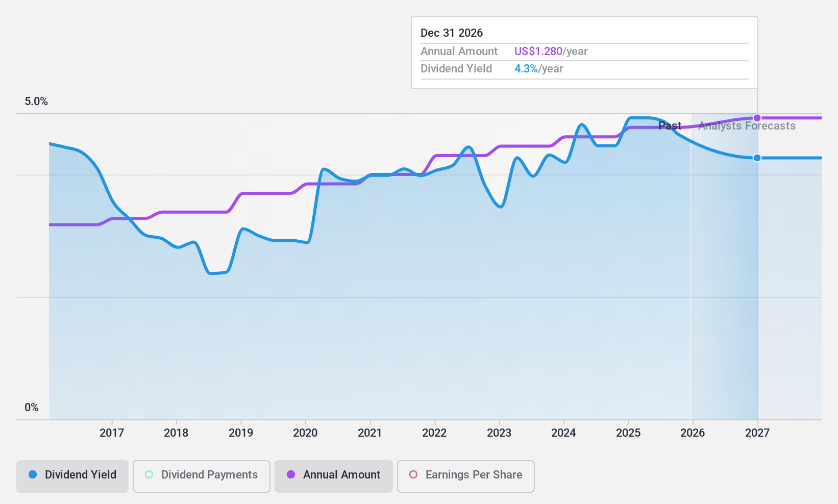Select the Analysts Forecasts section label
The image size is (838, 504).
click(747, 125)
